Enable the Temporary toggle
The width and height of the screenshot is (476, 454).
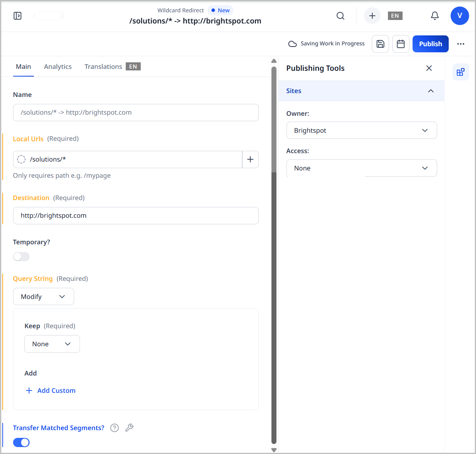tap(21, 256)
